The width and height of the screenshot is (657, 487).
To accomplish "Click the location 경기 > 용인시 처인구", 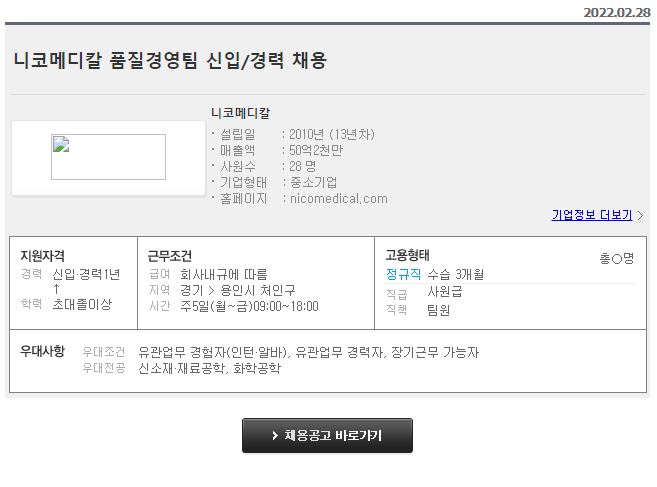I will pos(238,290).
